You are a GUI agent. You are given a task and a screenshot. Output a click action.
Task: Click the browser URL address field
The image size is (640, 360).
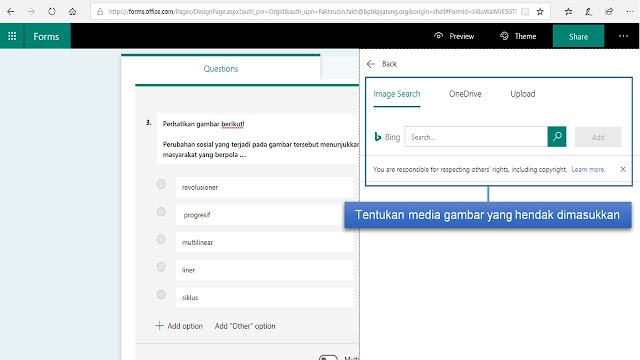coord(312,12)
